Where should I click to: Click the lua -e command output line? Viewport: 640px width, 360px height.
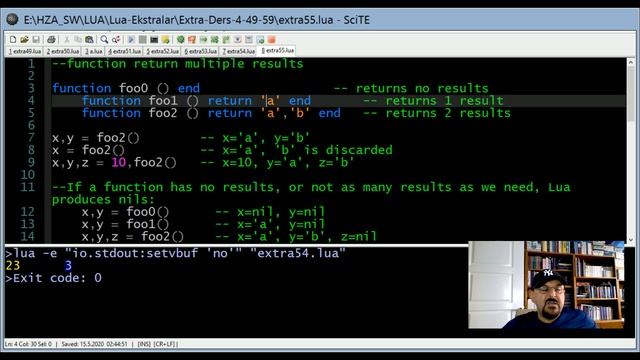click(175, 253)
